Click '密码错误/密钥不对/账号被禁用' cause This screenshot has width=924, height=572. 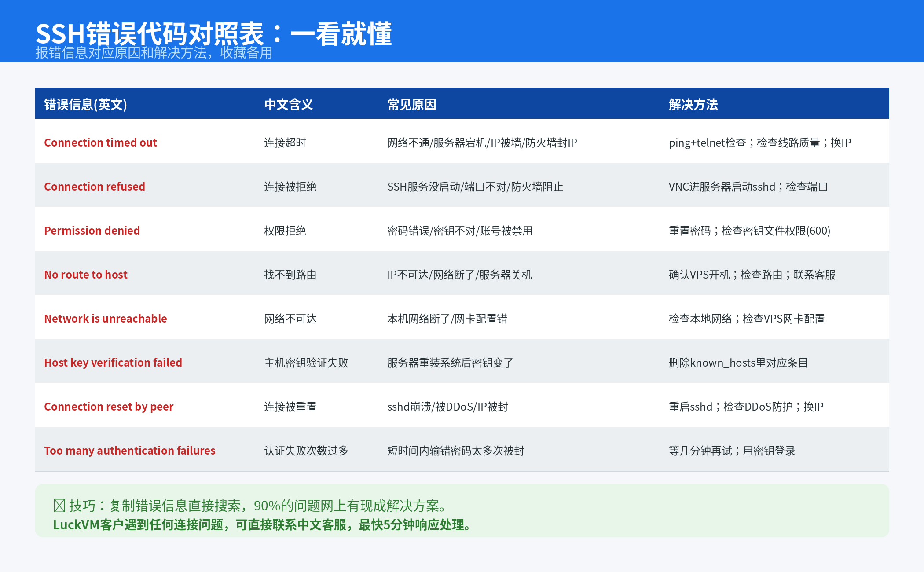click(x=460, y=231)
